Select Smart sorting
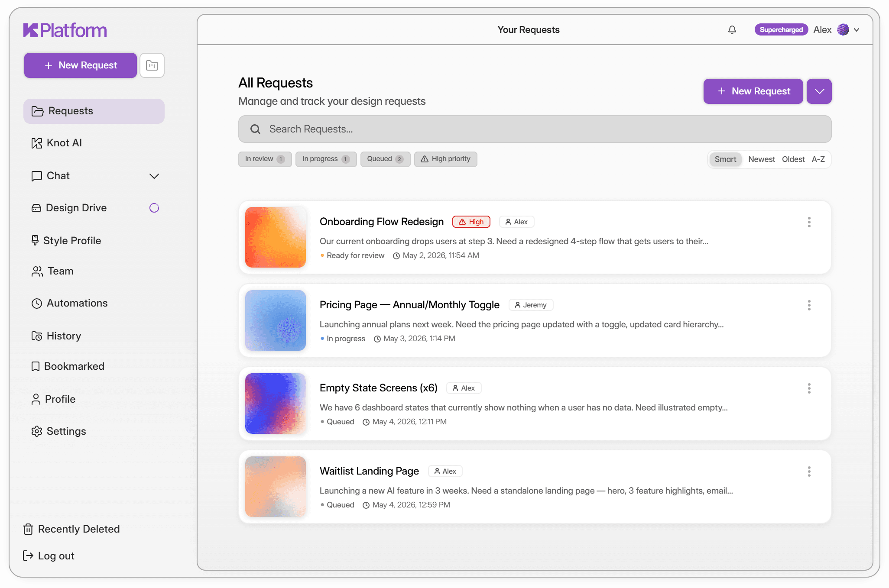 [725, 159]
